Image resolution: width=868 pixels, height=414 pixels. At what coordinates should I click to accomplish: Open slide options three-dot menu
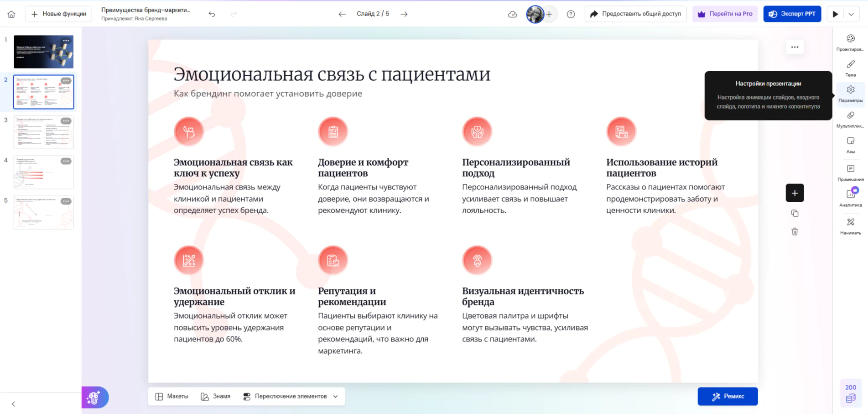pos(795,47)
